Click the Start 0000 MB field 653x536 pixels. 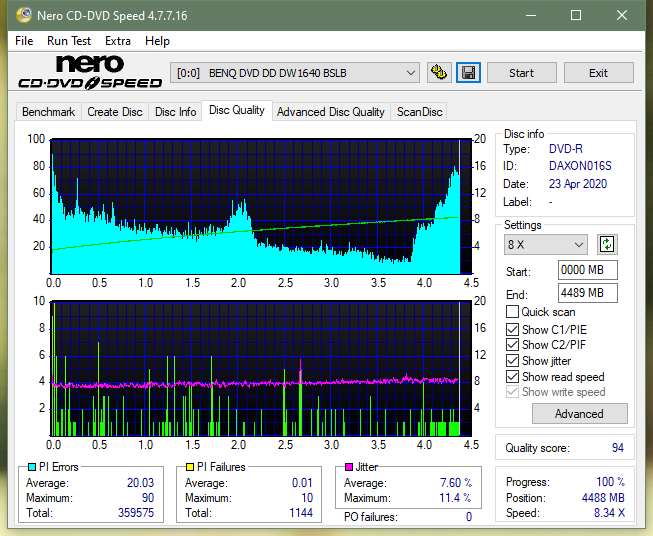click(587, 270)
